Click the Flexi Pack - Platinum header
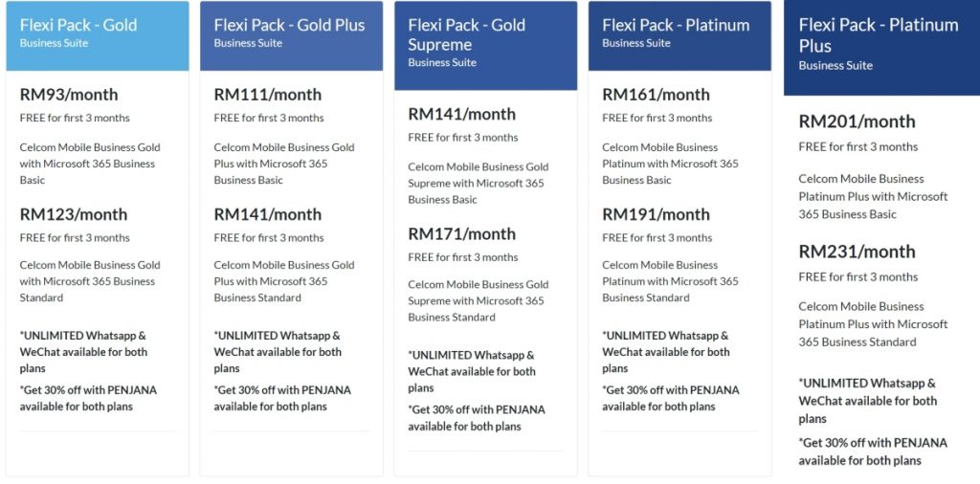 coord(676,26)
